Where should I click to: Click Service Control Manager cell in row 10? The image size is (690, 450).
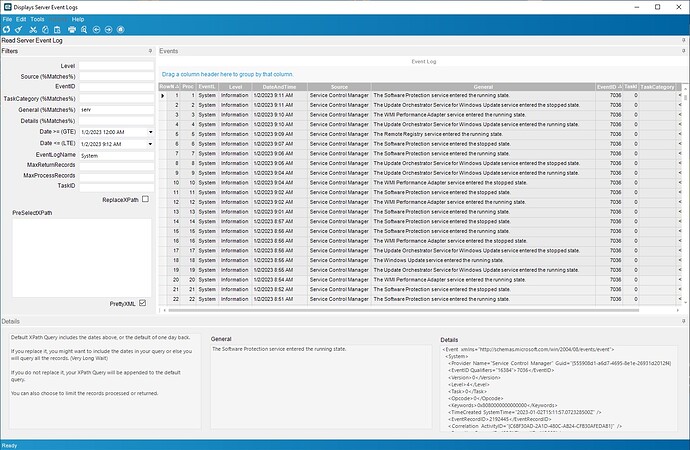339,183
